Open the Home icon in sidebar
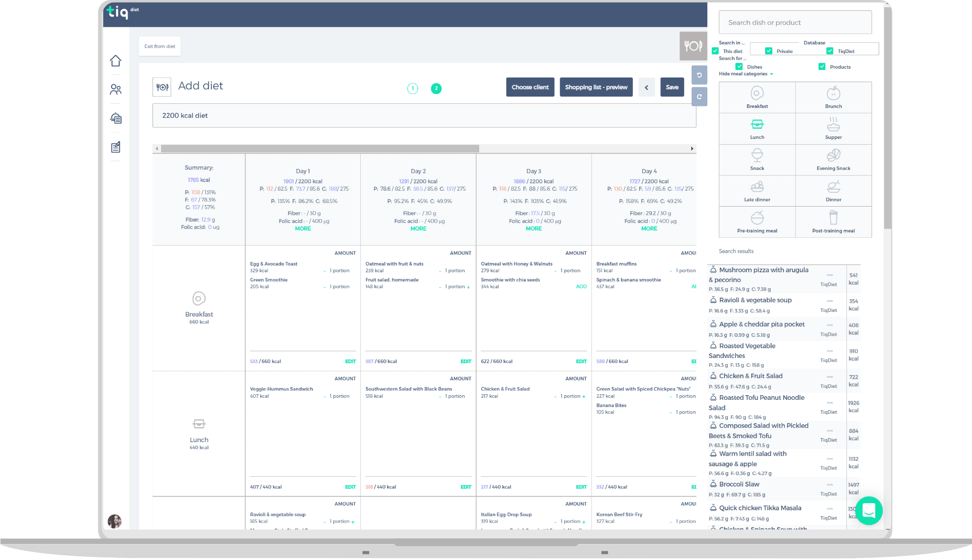Viewport: 972px width, 560px height. click(x=115, y=61)
